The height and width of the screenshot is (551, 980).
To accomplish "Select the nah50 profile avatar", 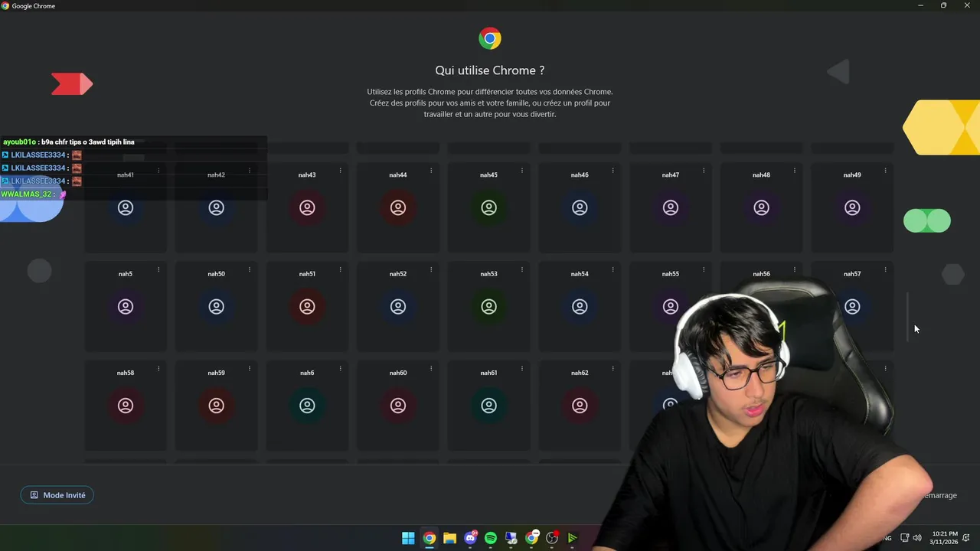I will click(217, 307).
